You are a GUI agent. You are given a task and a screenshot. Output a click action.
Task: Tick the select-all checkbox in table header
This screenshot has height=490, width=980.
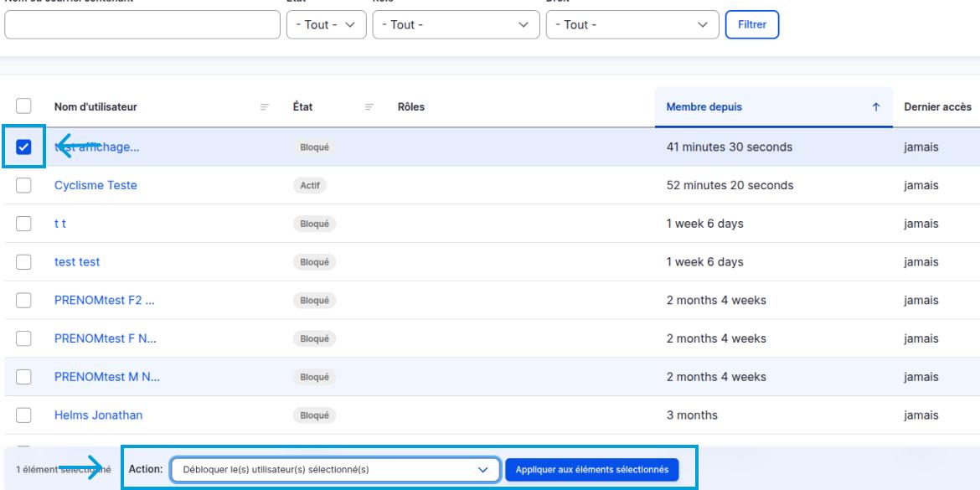[23, 106]
